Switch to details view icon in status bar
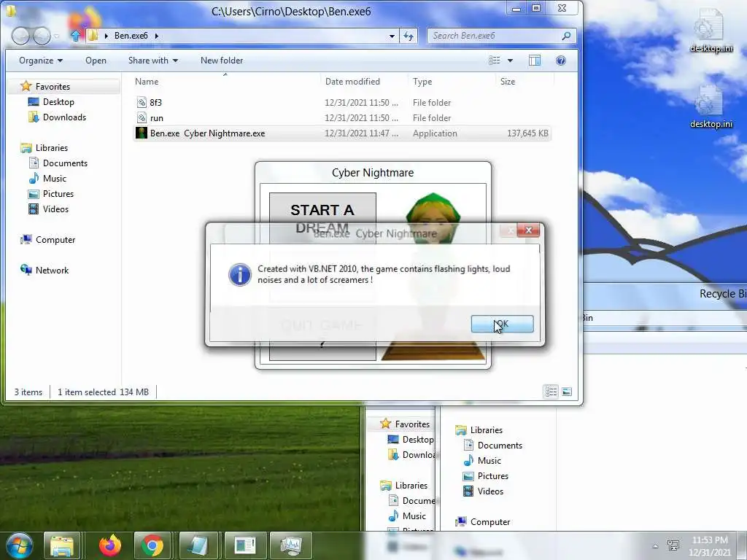 click(551, 392)
